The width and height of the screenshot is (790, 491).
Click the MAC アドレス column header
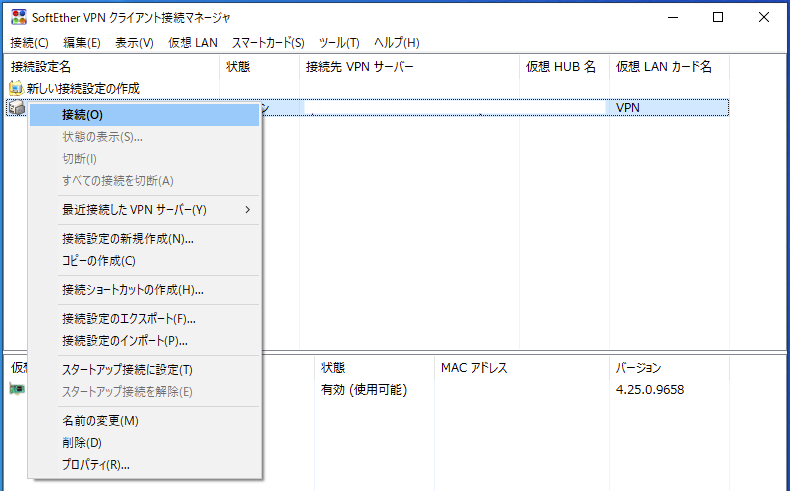click(521, 368)
